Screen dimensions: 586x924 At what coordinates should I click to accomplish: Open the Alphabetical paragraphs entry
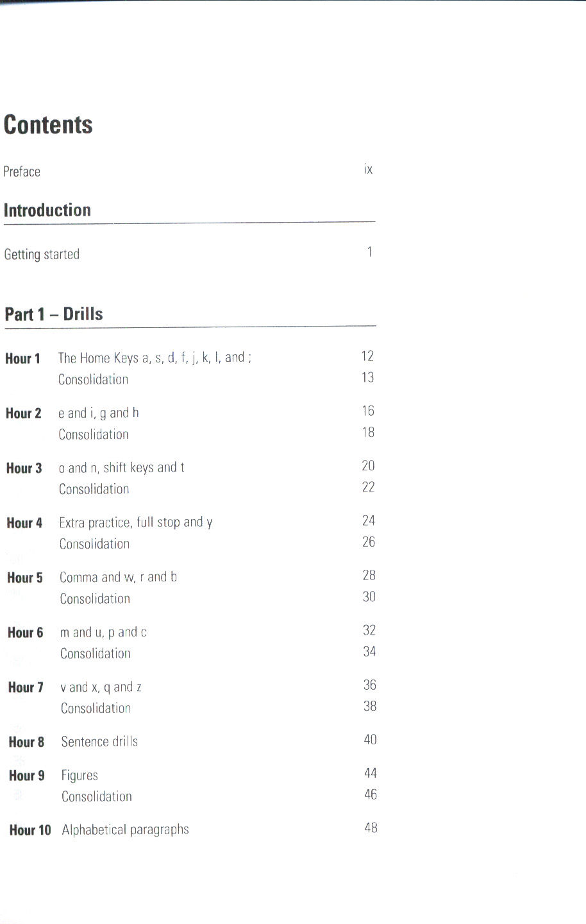[126, 830]
